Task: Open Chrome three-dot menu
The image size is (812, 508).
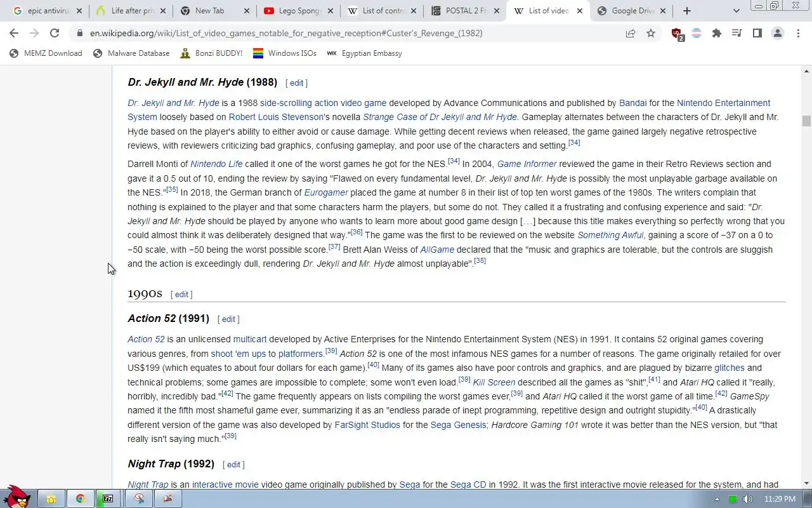Action: [x=798, y=33]
